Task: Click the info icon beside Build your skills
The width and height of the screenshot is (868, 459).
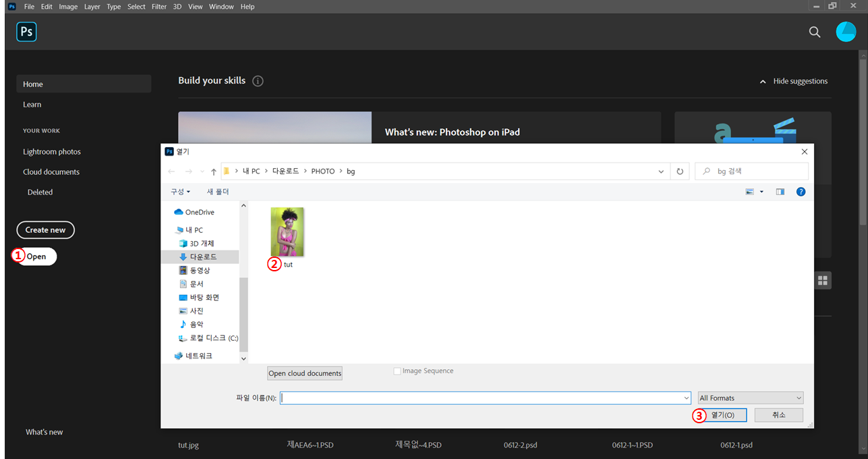Action: [x=258, y=81]
